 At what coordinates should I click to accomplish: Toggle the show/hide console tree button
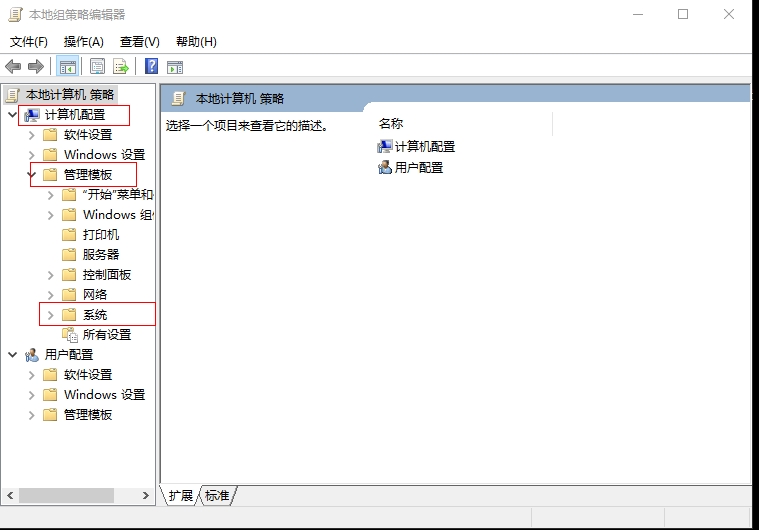[68, 67]
